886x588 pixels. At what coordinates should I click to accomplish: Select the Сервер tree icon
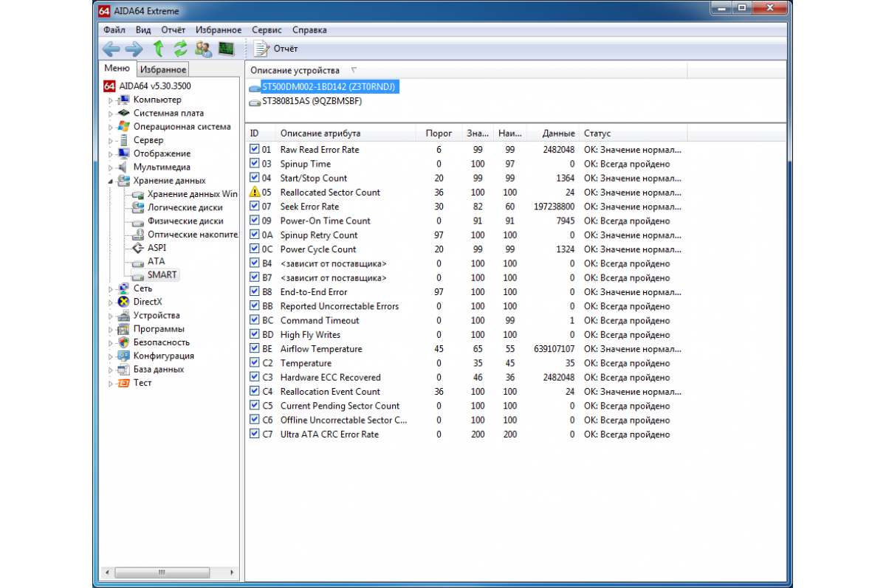point(124,140)
